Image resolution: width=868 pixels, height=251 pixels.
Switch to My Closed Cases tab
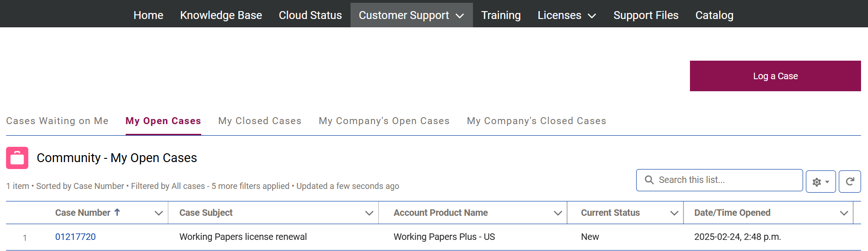pos(260,121)
